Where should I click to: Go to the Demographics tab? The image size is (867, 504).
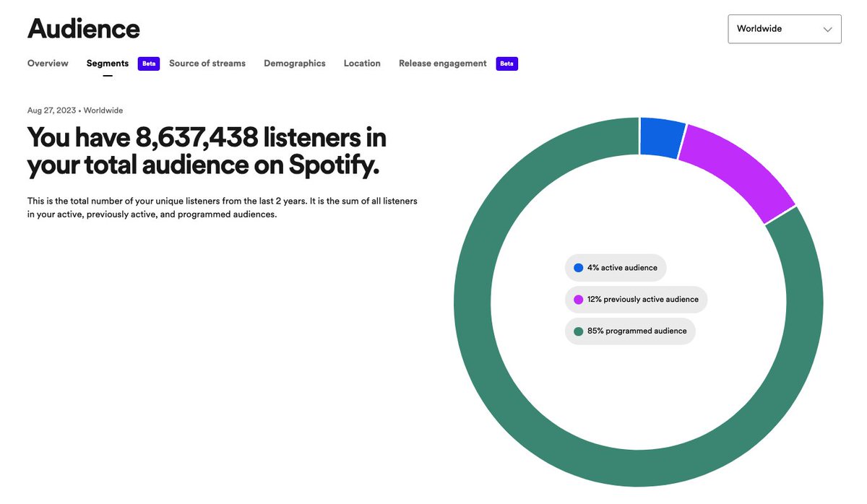click(295, 64)
